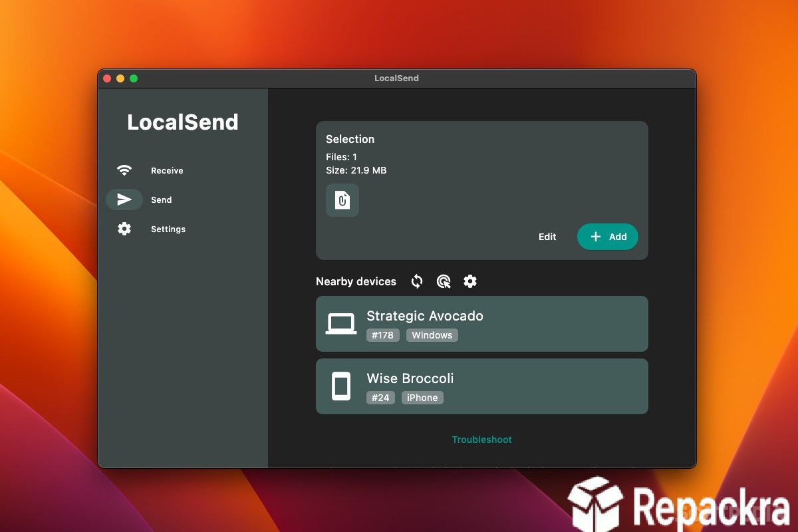Click the gear icon beside Settings
The height and width of the screenshot is (532, 798).
[x=124, y=229]
